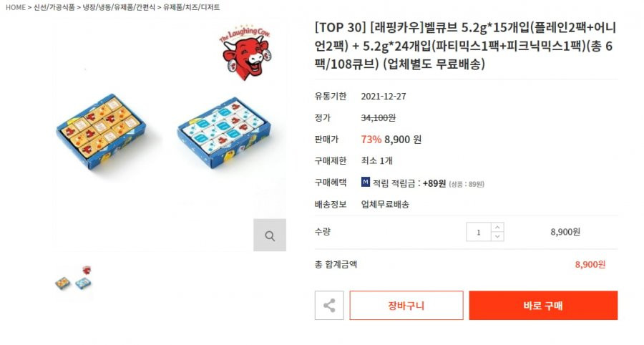Open 유제품/치즈/디저트 breadcrumb
644x345 pixels.
[191, 7]
